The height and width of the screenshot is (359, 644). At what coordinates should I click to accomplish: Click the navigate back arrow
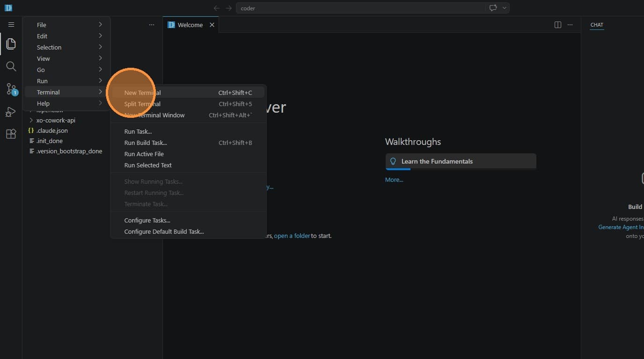click(216, 8)
